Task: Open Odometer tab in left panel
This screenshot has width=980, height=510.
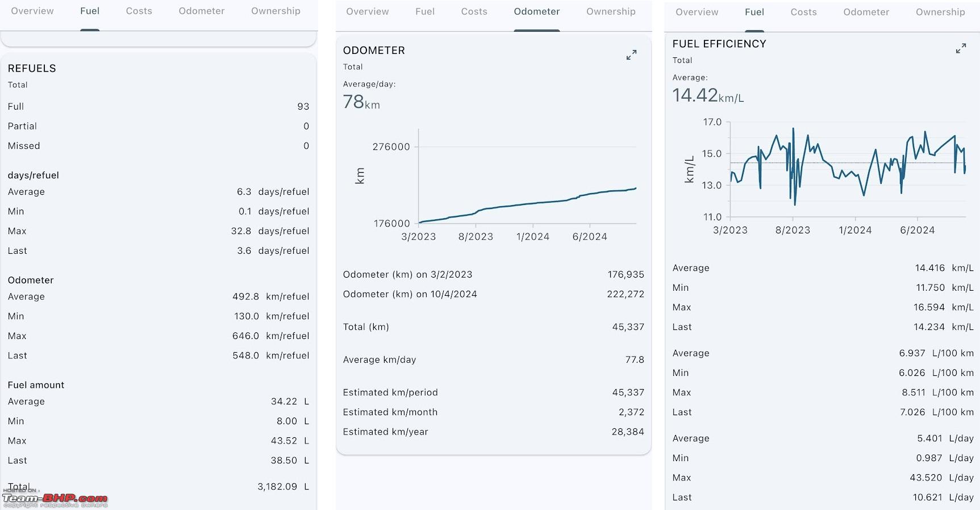Action: (202, 11)
